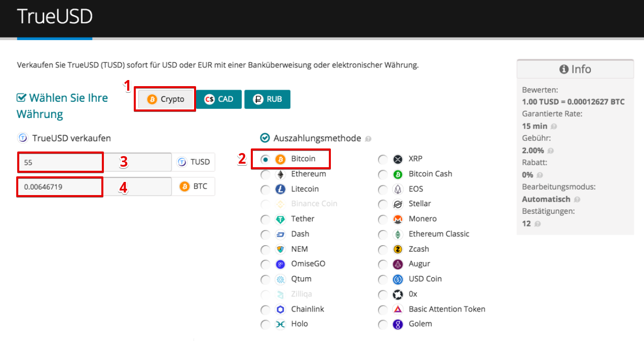Select the Ethereum radio button
The height and width of the screenshot is (341, 644).
[265, 174]
